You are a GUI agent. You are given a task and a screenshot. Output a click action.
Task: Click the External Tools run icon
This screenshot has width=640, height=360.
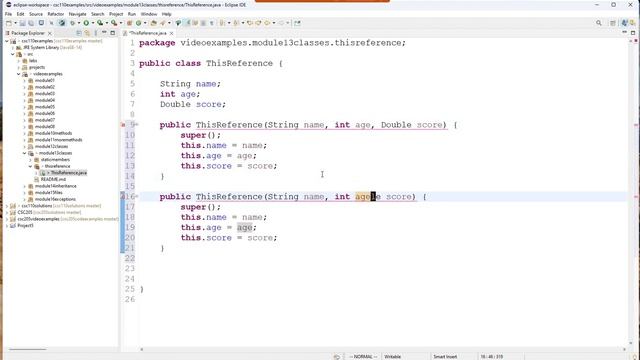point(114,23)
